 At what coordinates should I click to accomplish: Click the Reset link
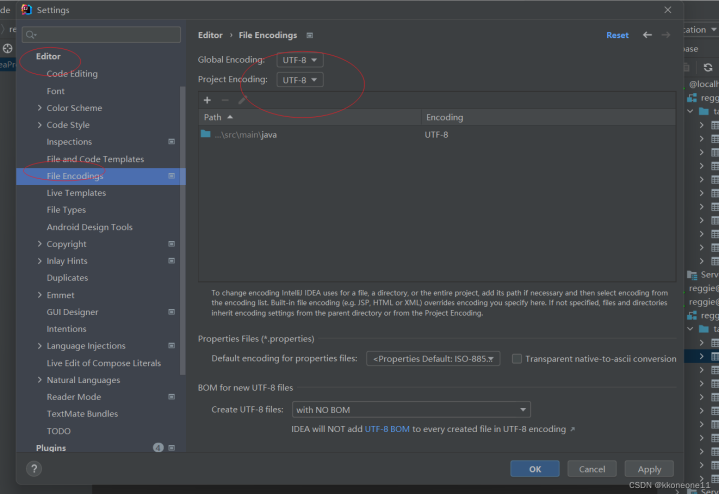pyautogui.click(x=617, y=35)
